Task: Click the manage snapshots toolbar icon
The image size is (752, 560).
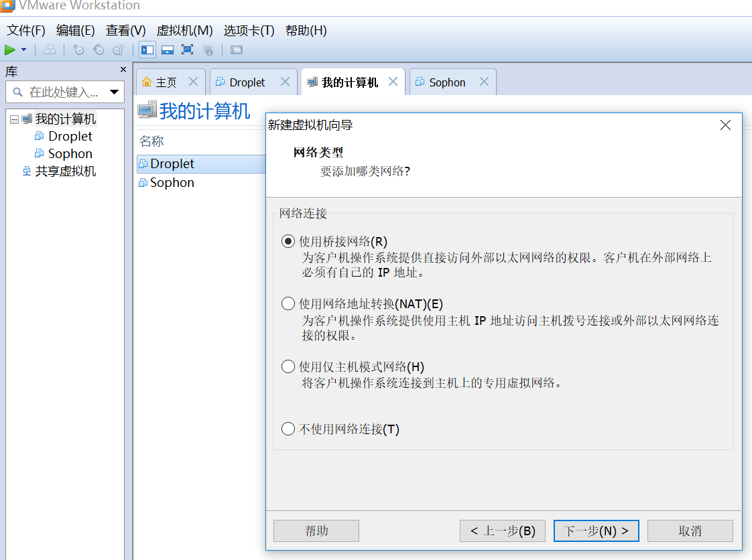Action: (118, 50)
